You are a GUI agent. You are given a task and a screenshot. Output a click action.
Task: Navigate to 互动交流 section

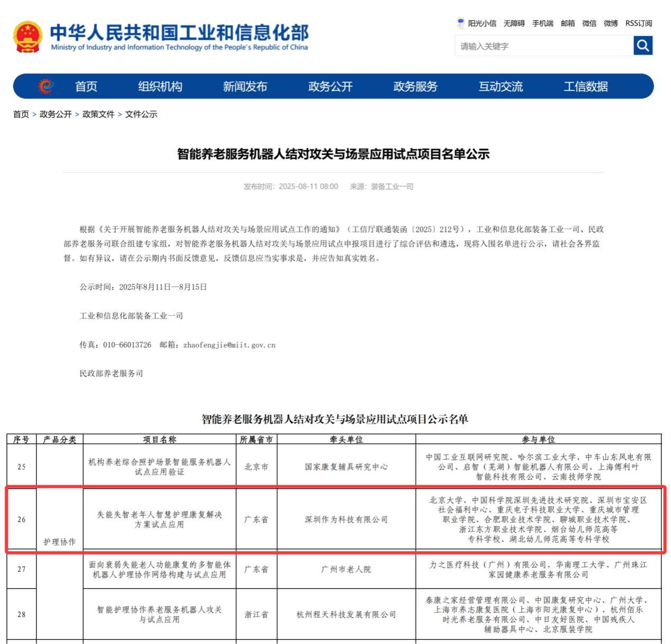pos(500,86)
